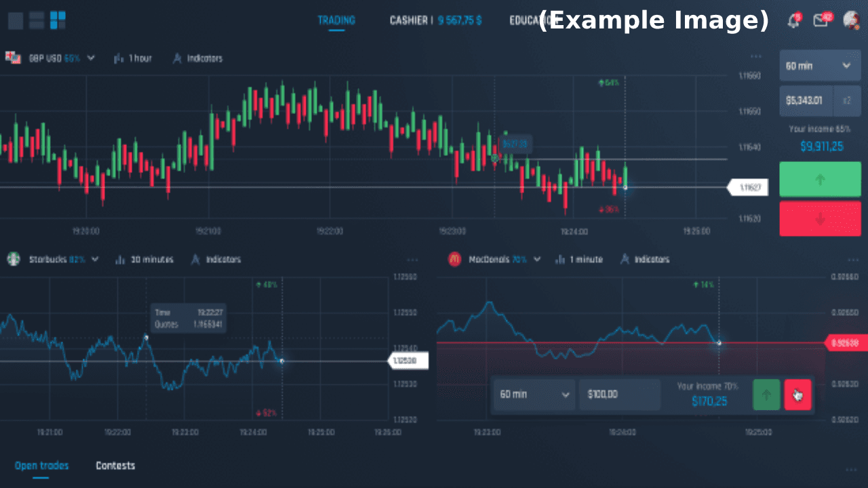Image resolution: width=868 pixels, height=488 pixels.
Task: Open Indicators for the GBP USD chart
Action: pos(197,58)
